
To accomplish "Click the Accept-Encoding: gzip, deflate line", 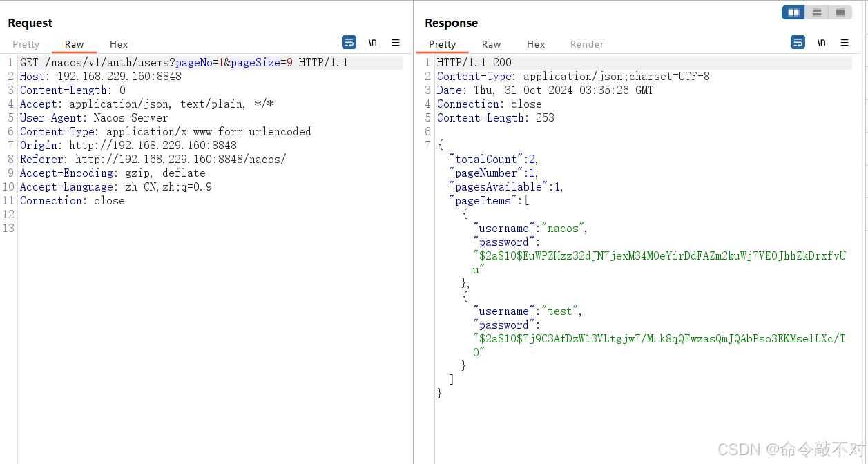I will (113, 173).
